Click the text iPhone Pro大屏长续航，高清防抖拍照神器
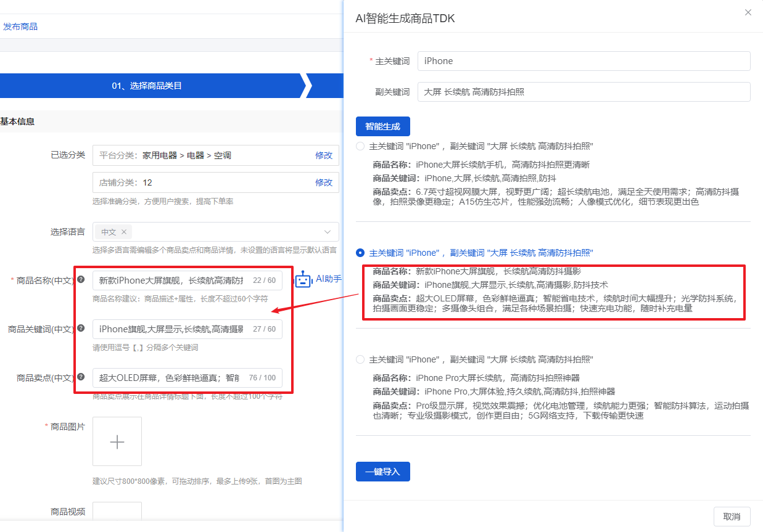The width and height of the screenshot is (763, 532). [498, 378]
